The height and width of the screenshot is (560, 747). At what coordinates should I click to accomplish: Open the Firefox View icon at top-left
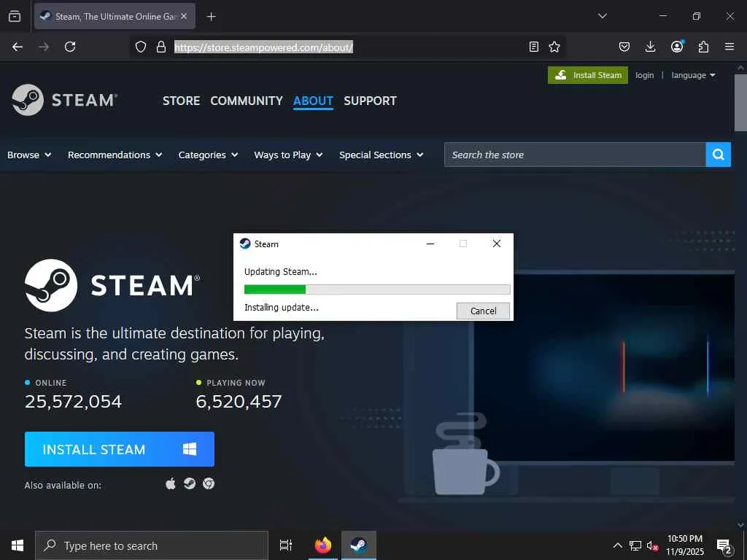(x=15, y=16)
